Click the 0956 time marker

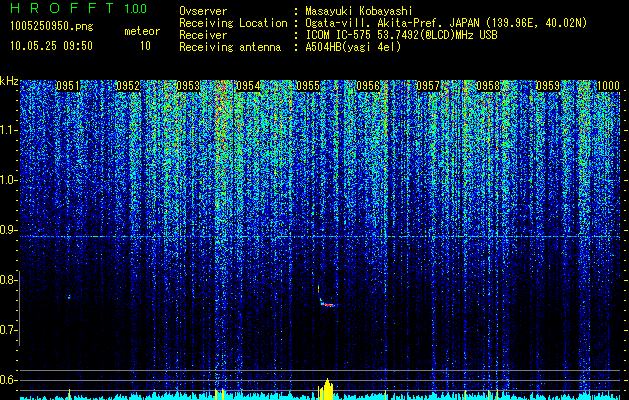[x=368, y=86]
